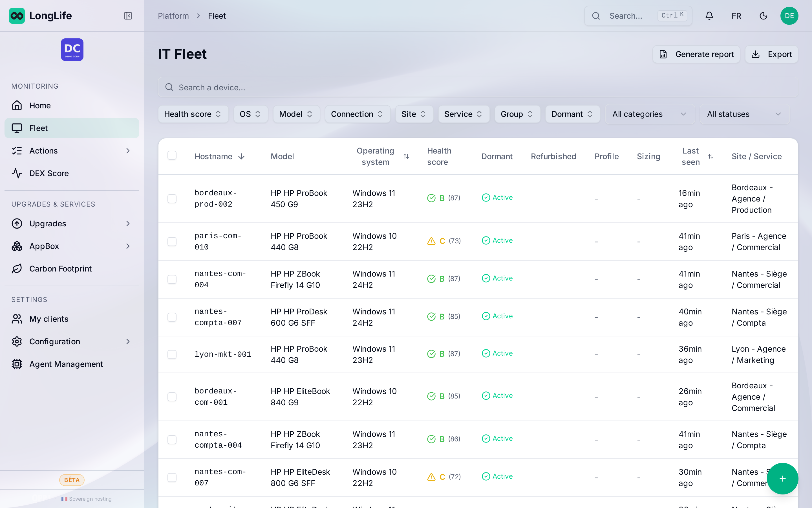Click the DEX Score pulse icon

coord(17,173)
